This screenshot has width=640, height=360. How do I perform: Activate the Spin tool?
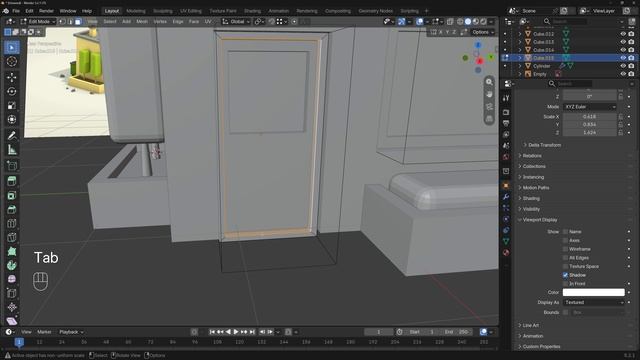click(12, 265)
